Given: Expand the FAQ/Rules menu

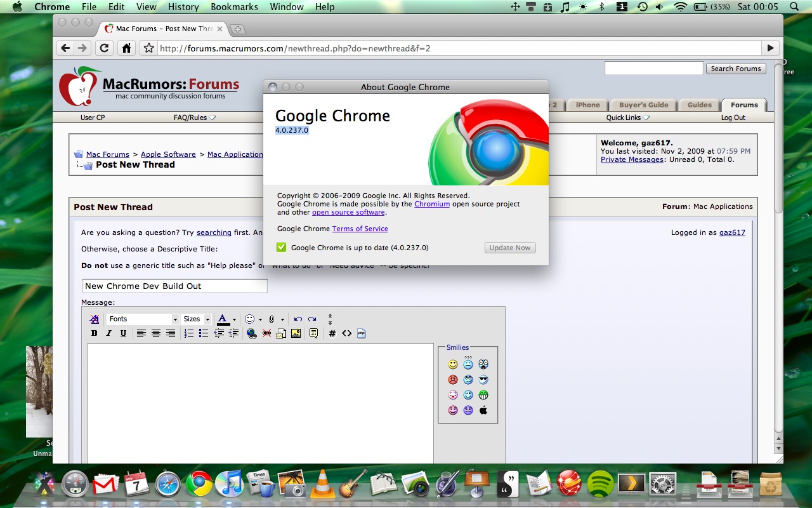Looking at the screenshot, I should point(195,117).
